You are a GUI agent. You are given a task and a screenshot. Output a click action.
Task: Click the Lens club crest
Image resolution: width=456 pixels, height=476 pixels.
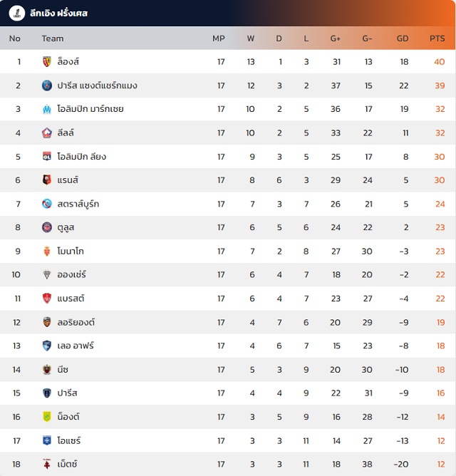click(x=47, y=62)
